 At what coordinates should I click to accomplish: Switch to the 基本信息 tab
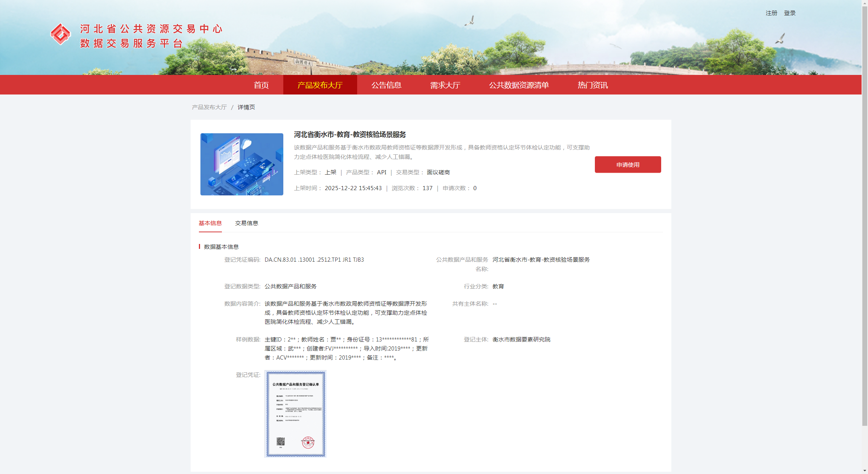[x=210, y=223]
